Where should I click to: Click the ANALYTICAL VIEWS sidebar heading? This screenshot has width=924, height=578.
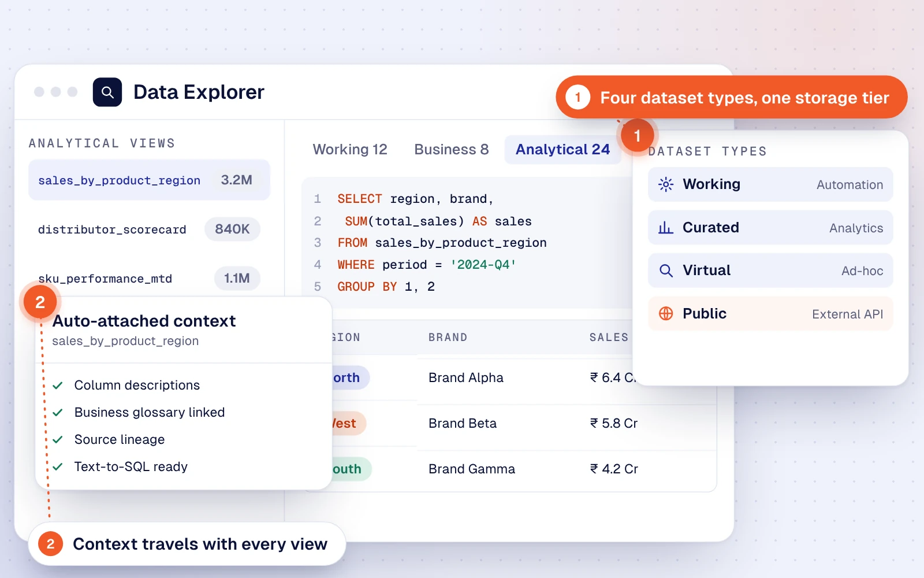[x=102, y=143]
